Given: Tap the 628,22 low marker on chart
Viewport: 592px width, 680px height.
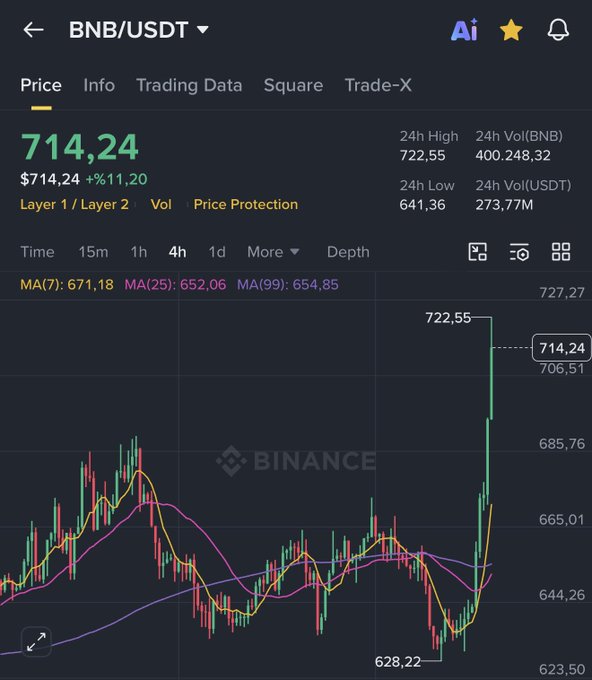Looking at the screenshot, I should pos(398,662).
